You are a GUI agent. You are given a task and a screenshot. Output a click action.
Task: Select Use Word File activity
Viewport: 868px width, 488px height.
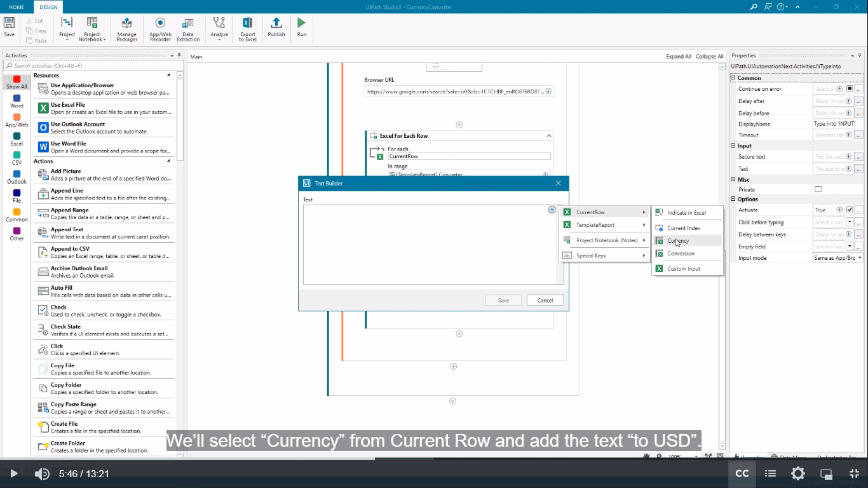tap(104, 147)
